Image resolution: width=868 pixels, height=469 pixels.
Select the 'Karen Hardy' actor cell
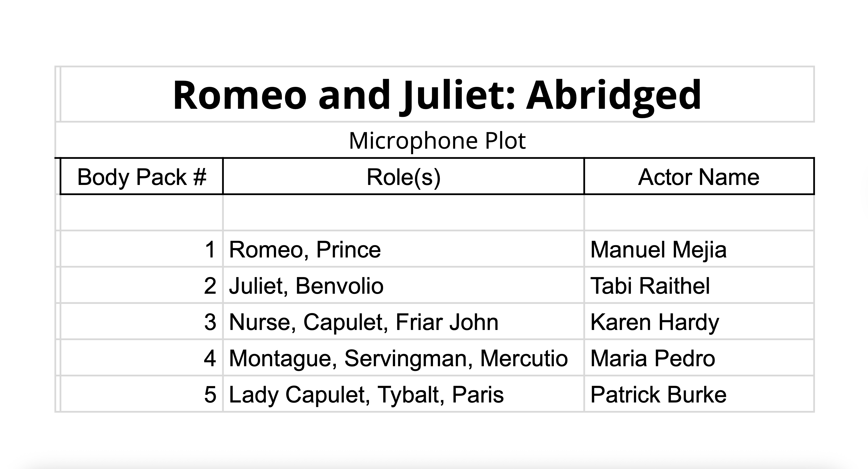pyautogui.click(x=699, y=322)
